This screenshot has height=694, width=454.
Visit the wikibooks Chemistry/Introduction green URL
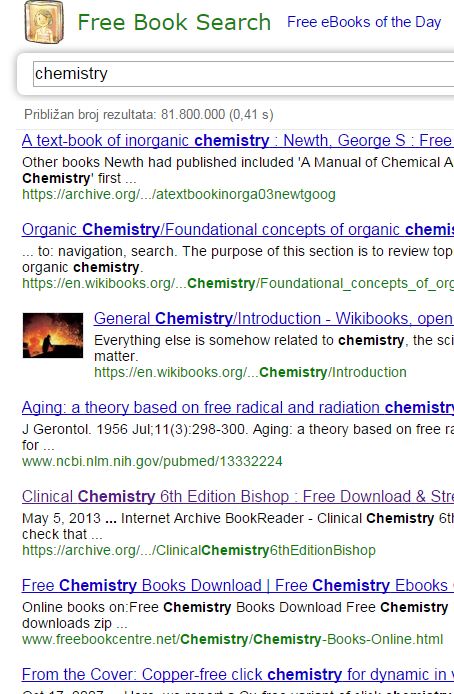(250, 372)
